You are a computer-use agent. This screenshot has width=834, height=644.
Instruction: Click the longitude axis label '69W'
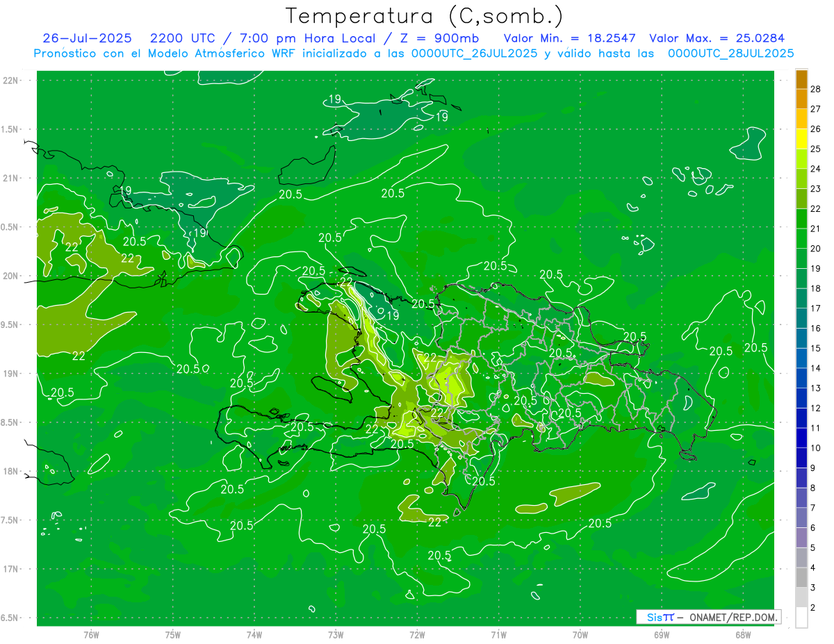coord(662,634)
